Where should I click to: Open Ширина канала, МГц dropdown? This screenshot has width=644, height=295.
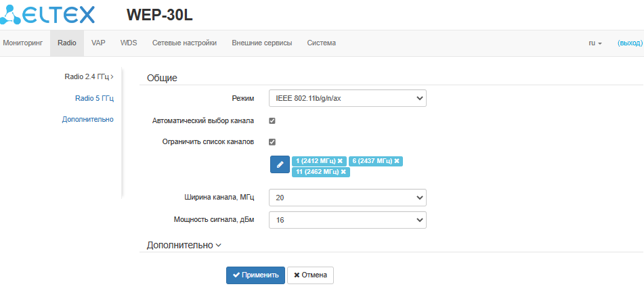347,197
